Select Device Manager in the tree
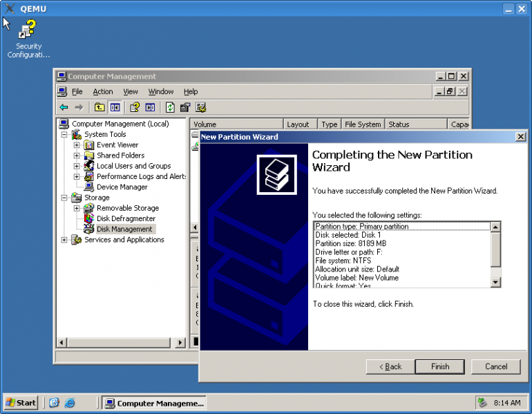The height and width of the screenshot is (414, 532). pos(122,187)
